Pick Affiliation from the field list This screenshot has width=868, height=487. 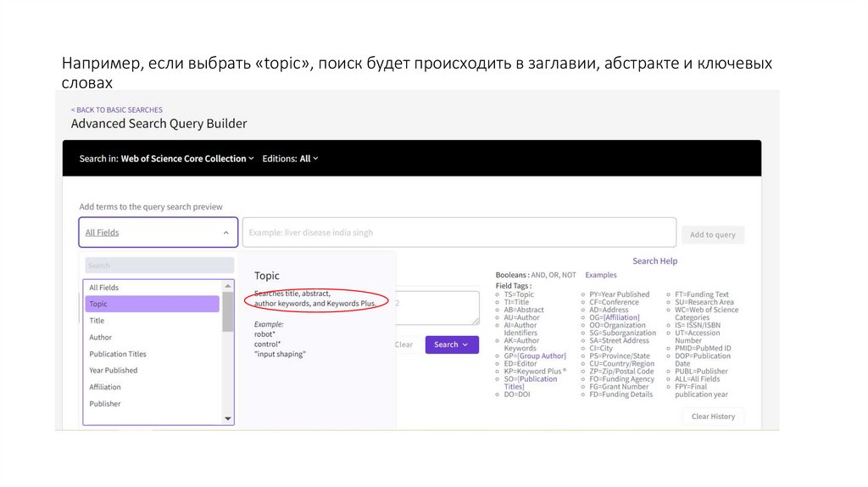coord(105,387)
